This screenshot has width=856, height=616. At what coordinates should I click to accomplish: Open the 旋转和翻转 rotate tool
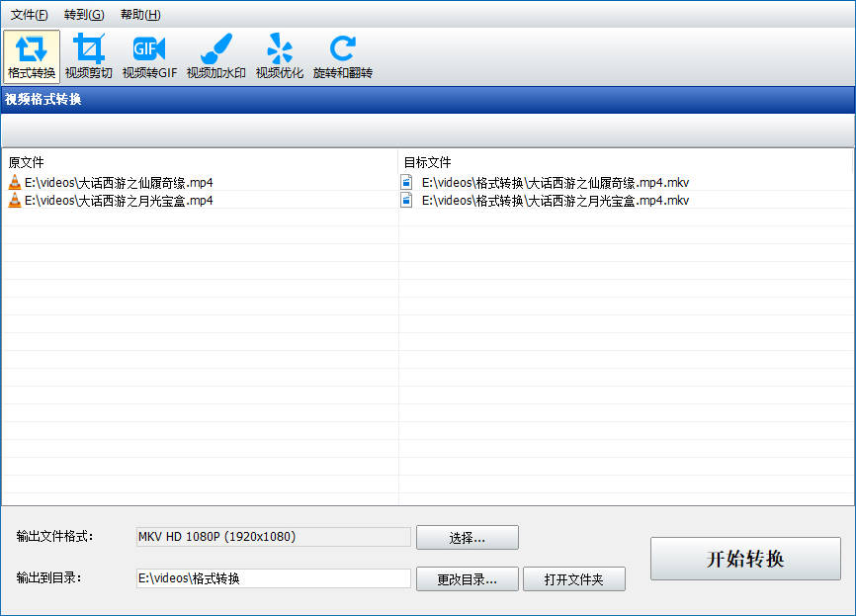343,56
